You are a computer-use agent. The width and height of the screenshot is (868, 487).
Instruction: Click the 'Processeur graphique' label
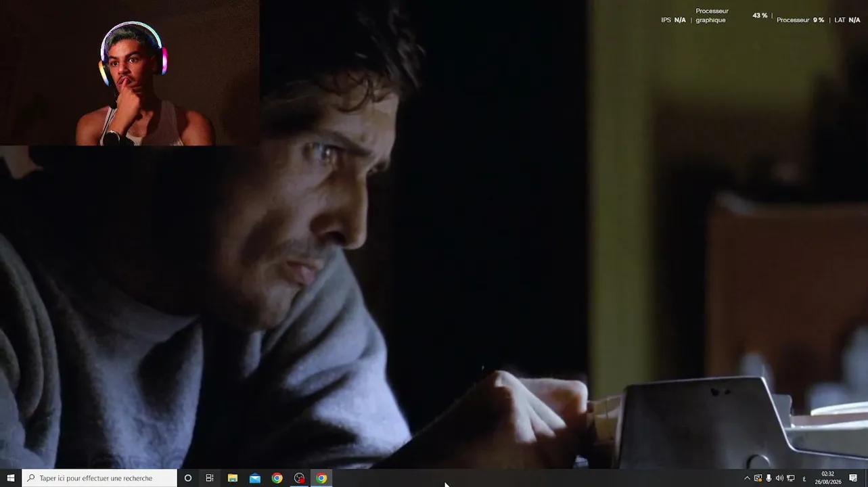pyautogui.click(x=712, y=16)
